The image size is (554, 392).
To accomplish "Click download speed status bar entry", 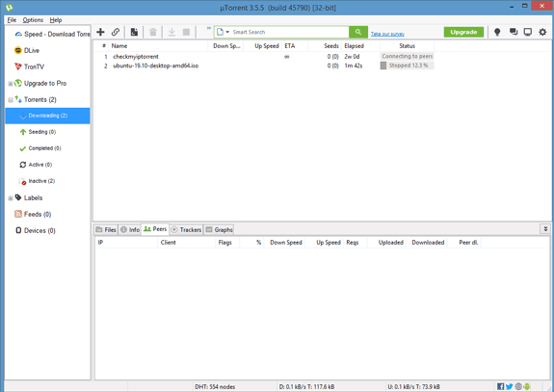I will (x=306, y=387).
